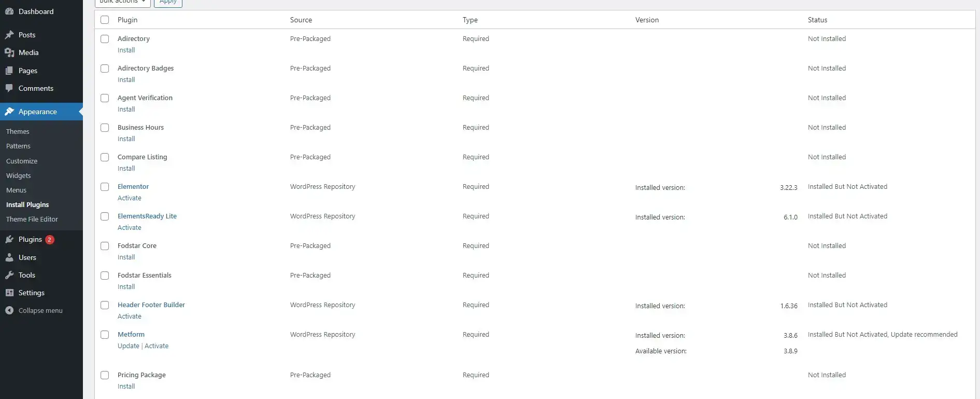The image size is (980, 399).
Task: Tick the select-all checkbox in table header
Action: (x=105, y=20)
